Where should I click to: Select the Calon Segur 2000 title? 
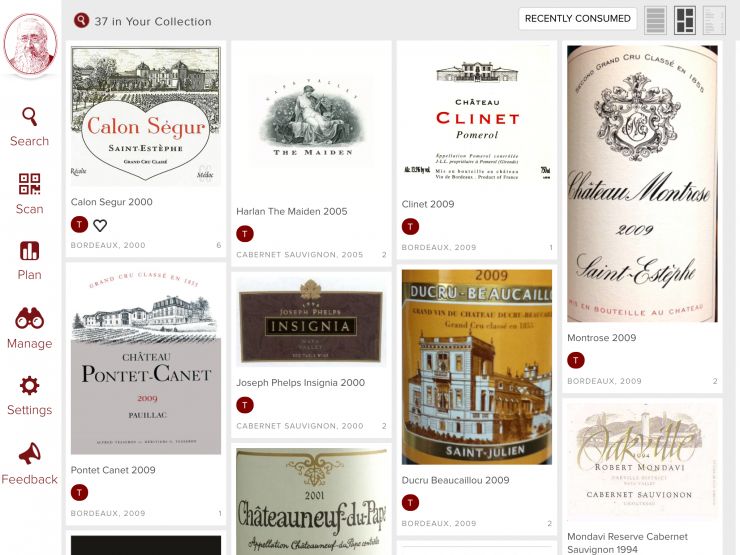pos(111,202)
